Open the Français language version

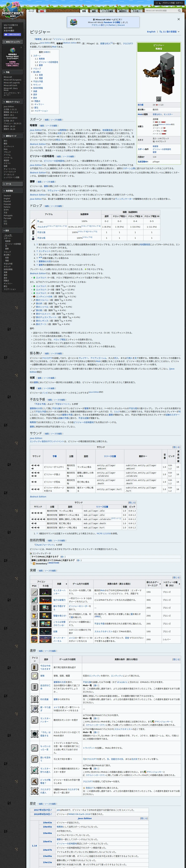[7, 204]
